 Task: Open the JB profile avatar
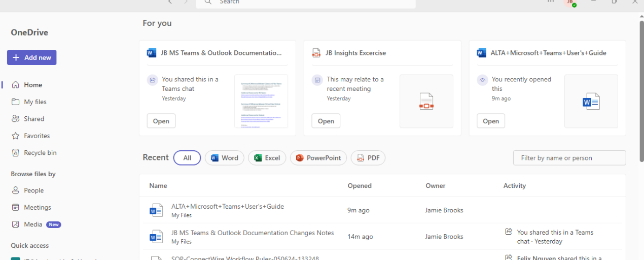click(x=570, y=3)
